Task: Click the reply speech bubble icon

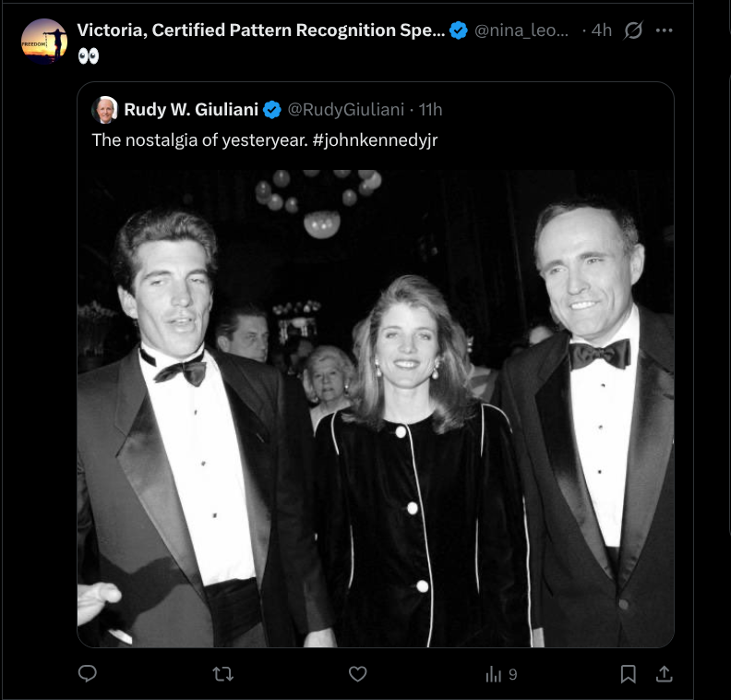Action: coord(88,674)
